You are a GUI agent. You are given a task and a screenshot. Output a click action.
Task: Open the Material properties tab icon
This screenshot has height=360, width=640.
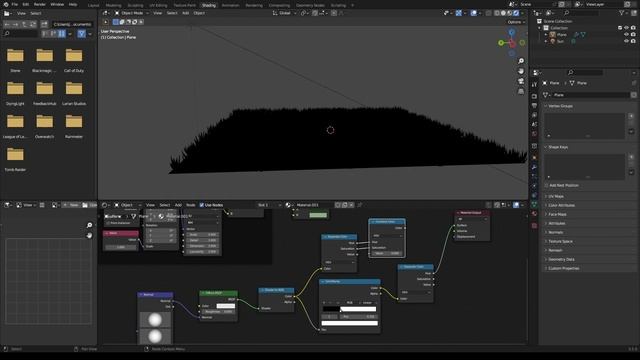point(534,214)
